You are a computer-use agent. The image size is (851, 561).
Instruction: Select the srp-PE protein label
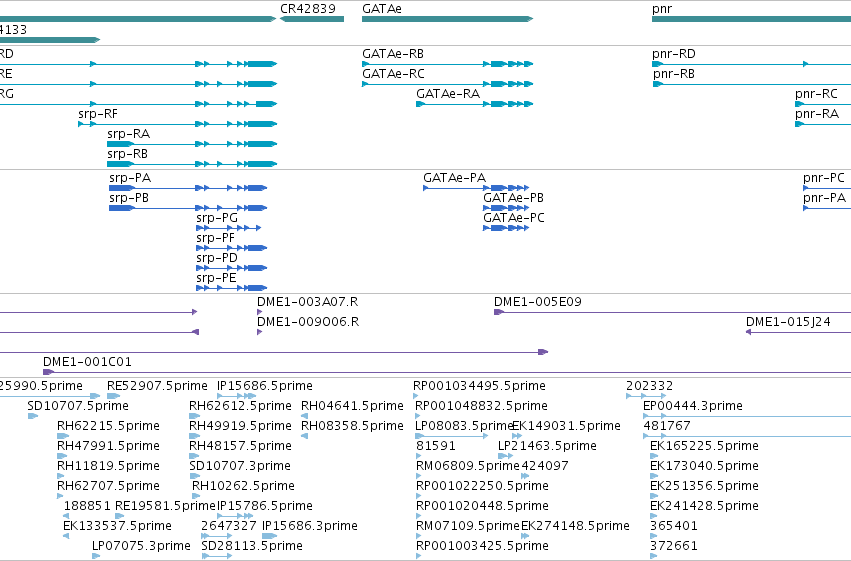click(217, 278)
